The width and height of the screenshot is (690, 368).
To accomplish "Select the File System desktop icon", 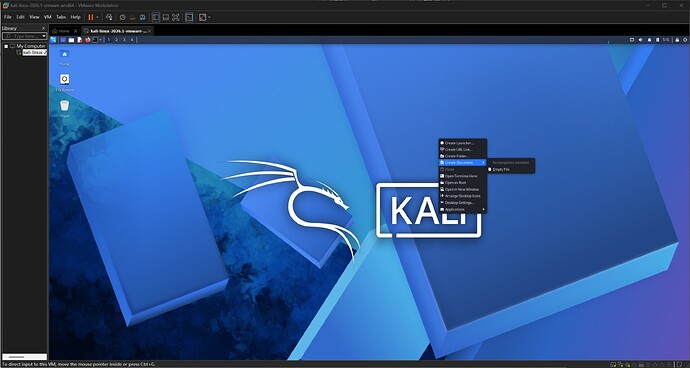I will (x=64, y=83).
